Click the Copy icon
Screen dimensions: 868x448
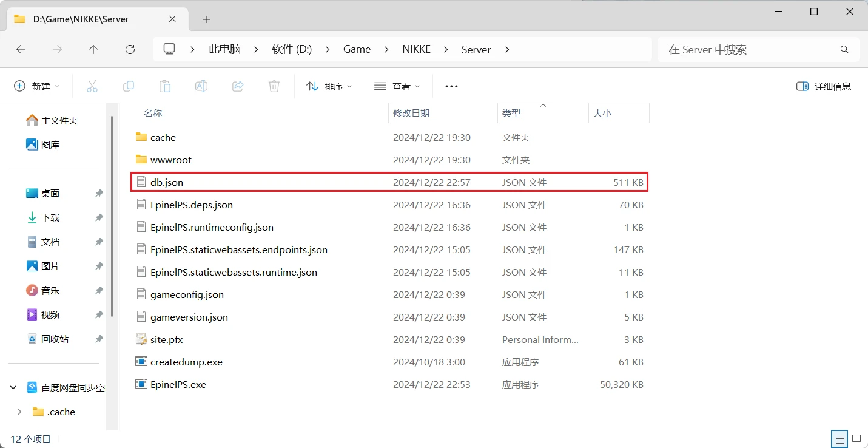point(129,86)
